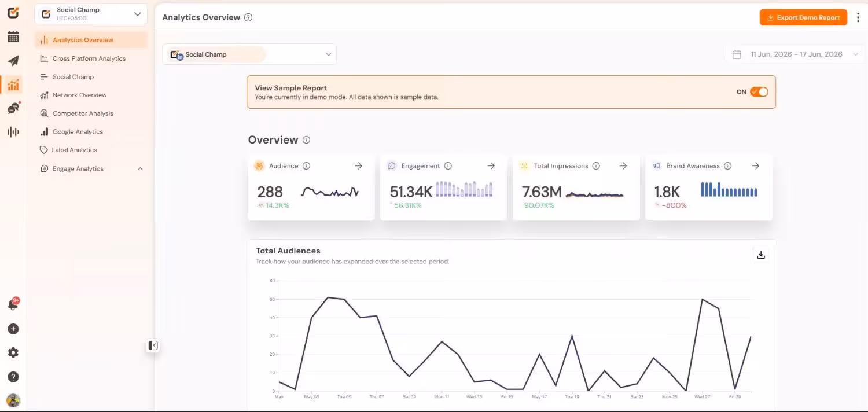Expand the Social Champ account selector
The image size is (868, 412).
(249, 54)
